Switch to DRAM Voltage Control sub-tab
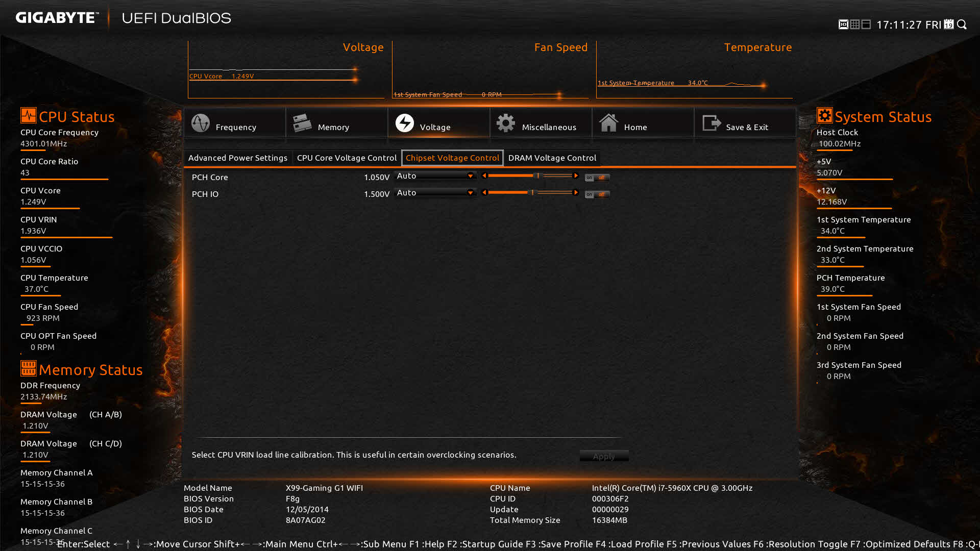The width and height of the screenshot is (980, 551). (x=552, y=158)
